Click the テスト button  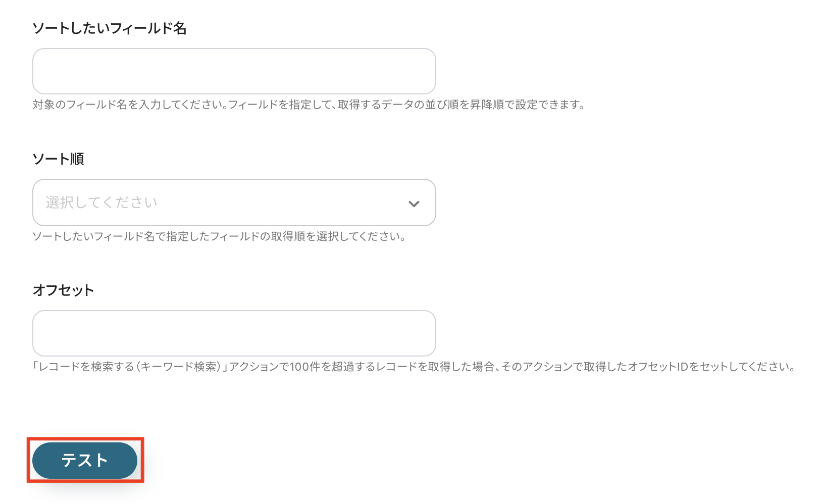[x=85, y=460]
